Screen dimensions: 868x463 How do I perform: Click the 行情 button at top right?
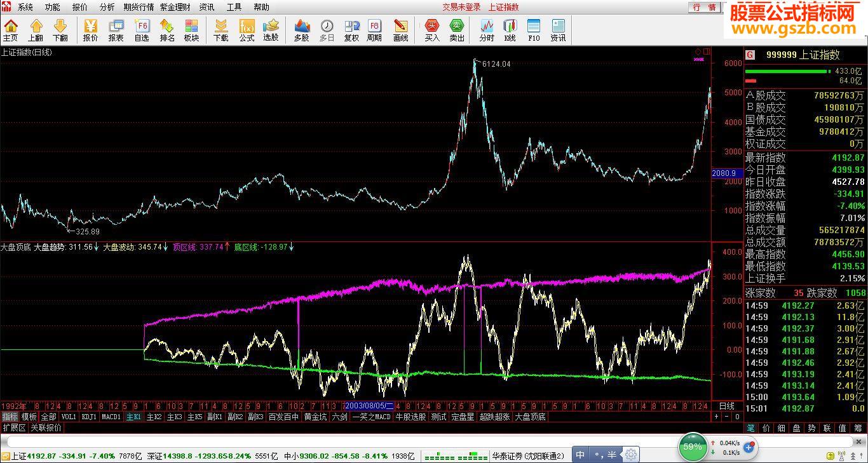704,7
